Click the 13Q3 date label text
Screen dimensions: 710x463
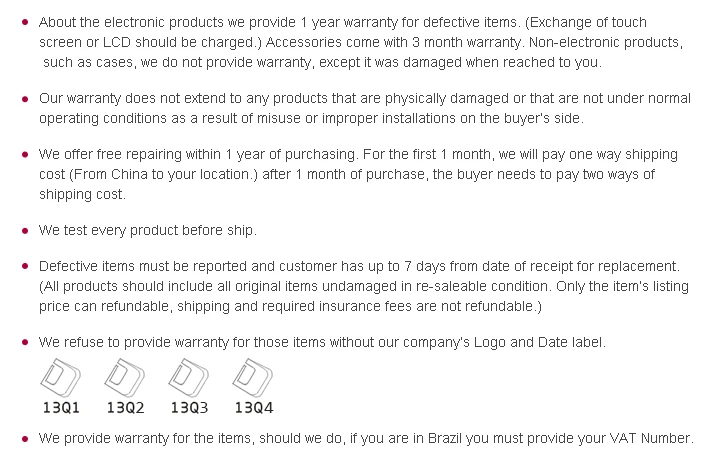point(189,408)
